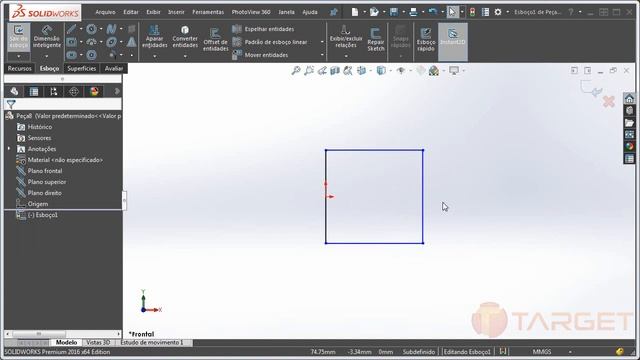
Task: Select the Slot sketch tool
Action: click(71, 54)
